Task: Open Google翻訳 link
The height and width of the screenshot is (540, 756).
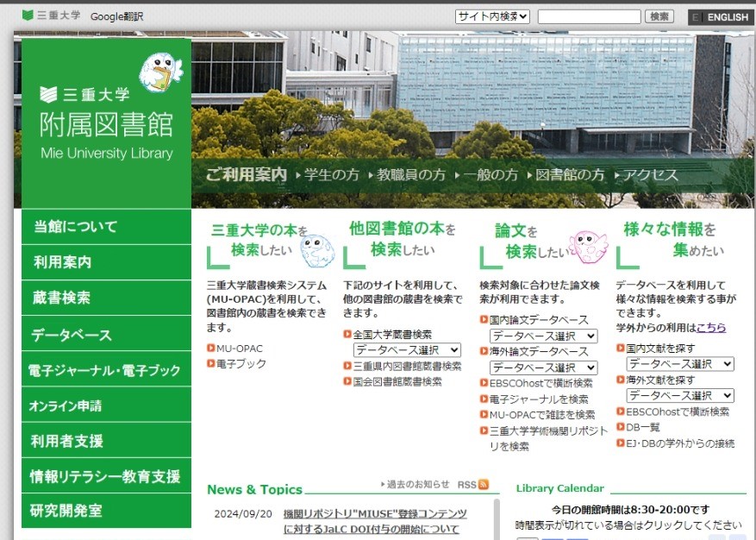Action: click(116, 16)
